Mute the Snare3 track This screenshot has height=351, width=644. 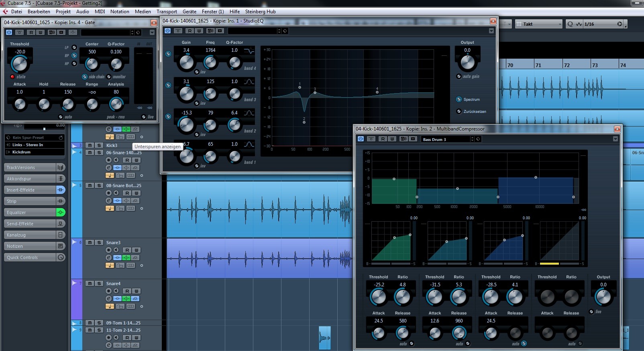point(90,243)
